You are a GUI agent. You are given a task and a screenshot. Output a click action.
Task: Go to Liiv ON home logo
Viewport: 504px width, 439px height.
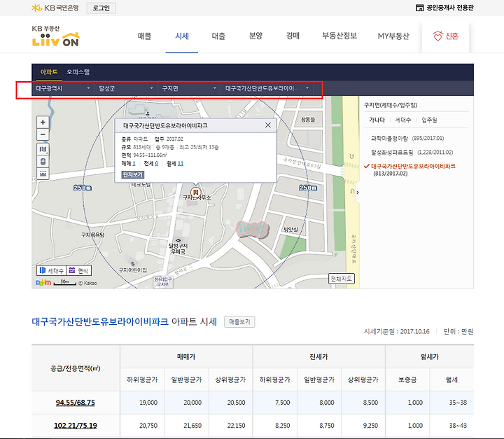(55, 36)
